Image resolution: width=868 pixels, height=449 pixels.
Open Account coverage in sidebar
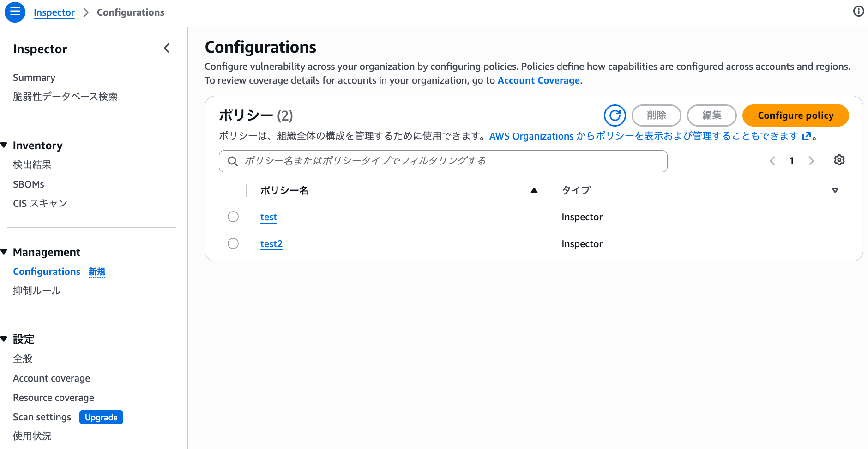(52, 378)
